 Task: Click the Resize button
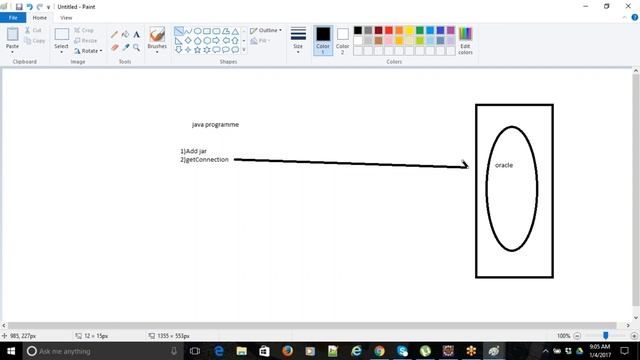[86, 40]
